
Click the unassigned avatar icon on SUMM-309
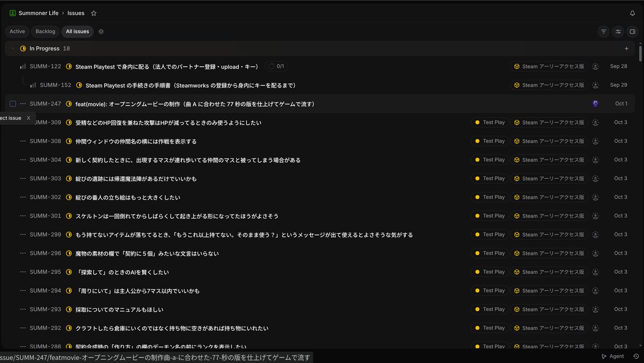click(x=595, y=122)
